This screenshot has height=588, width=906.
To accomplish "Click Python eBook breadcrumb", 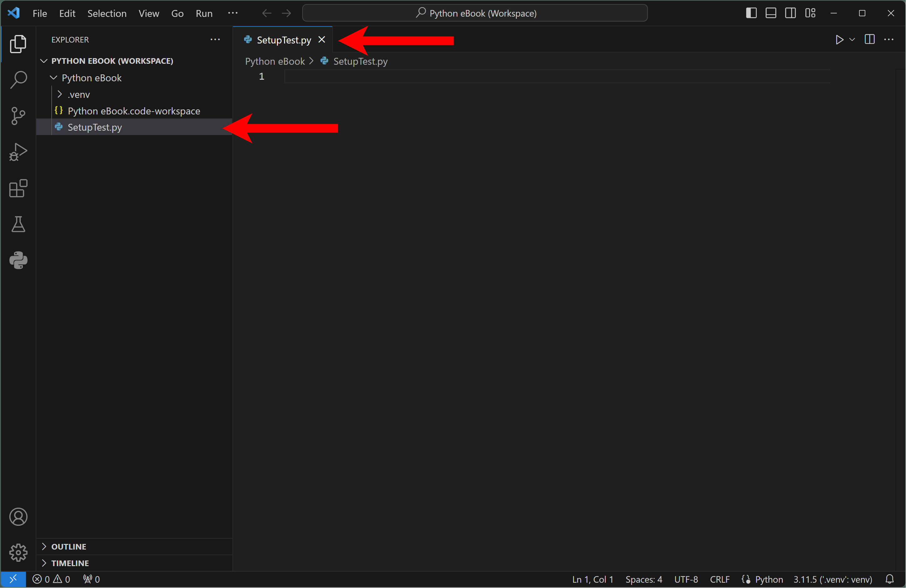I will (275, 61).
